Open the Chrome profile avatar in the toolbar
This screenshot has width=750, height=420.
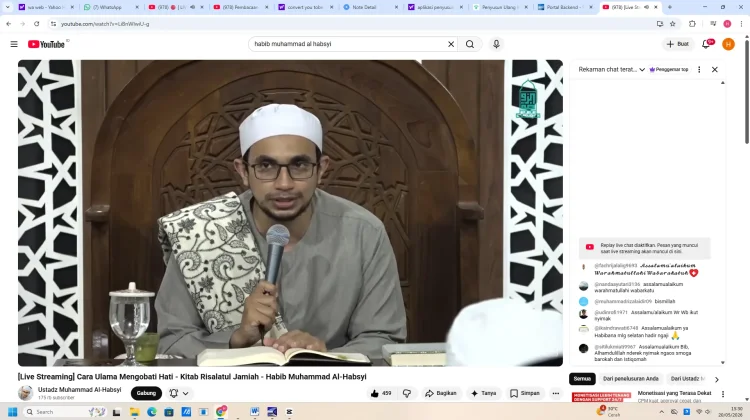click(727, 23)
